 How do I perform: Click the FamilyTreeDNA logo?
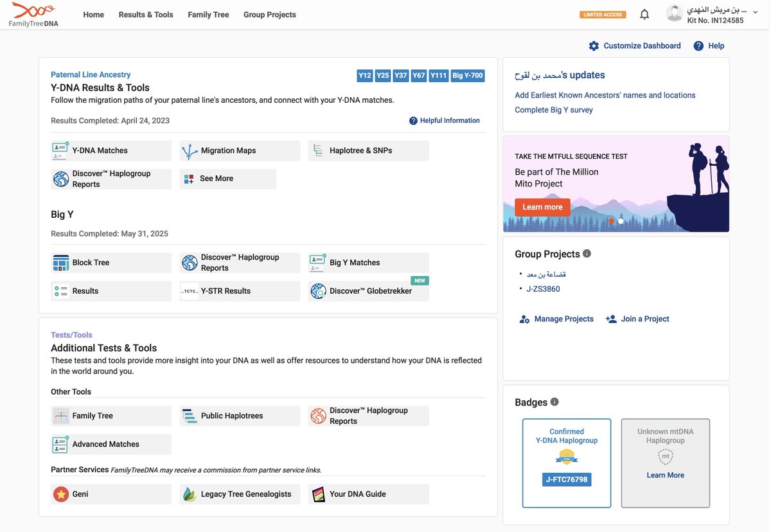[33, 14]
